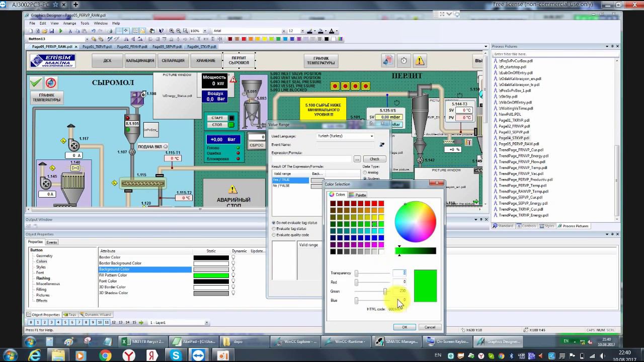Open the Used Language dropdown
The height and width of the screenshot is (362, 644).
coord(372,136)
